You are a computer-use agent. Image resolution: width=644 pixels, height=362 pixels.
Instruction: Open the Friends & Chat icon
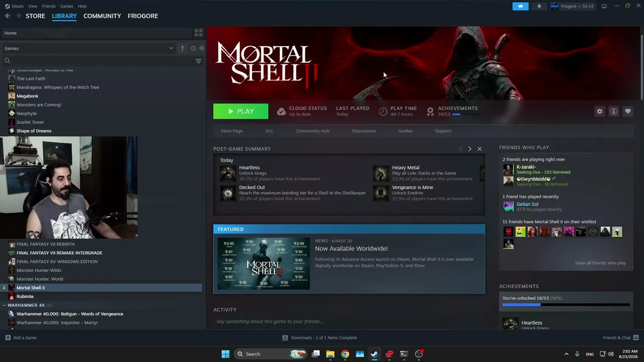click(636, 337)
